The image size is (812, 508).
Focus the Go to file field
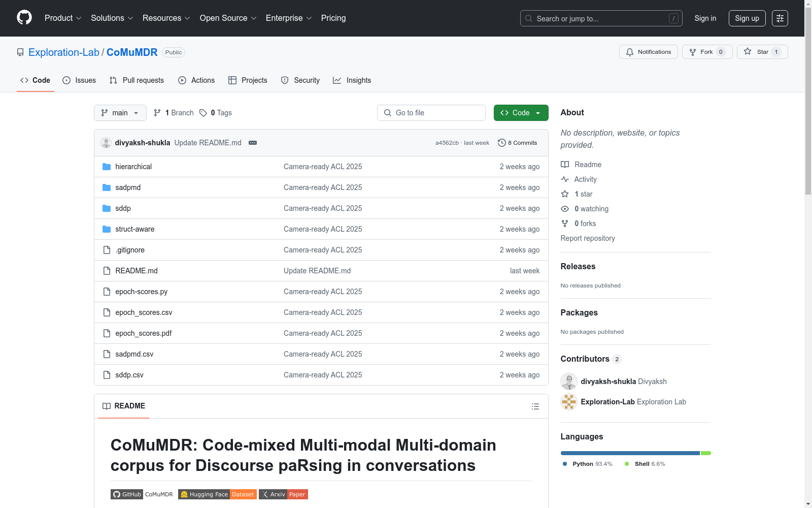pos(431,113)
